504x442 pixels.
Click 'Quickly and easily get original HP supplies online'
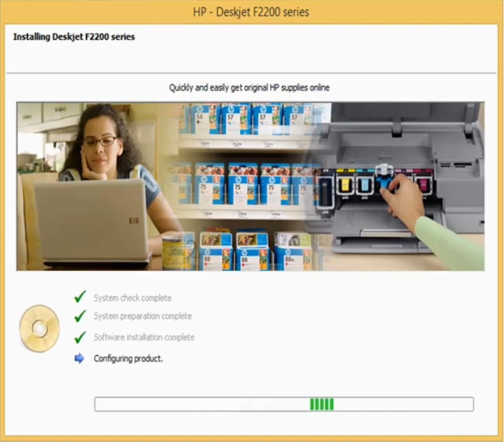click(249, 87)
